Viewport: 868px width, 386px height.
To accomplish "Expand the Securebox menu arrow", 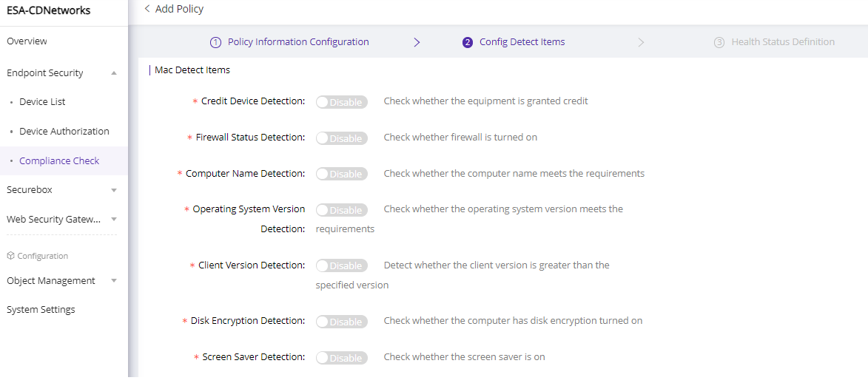I will click(x=114, y=190).
